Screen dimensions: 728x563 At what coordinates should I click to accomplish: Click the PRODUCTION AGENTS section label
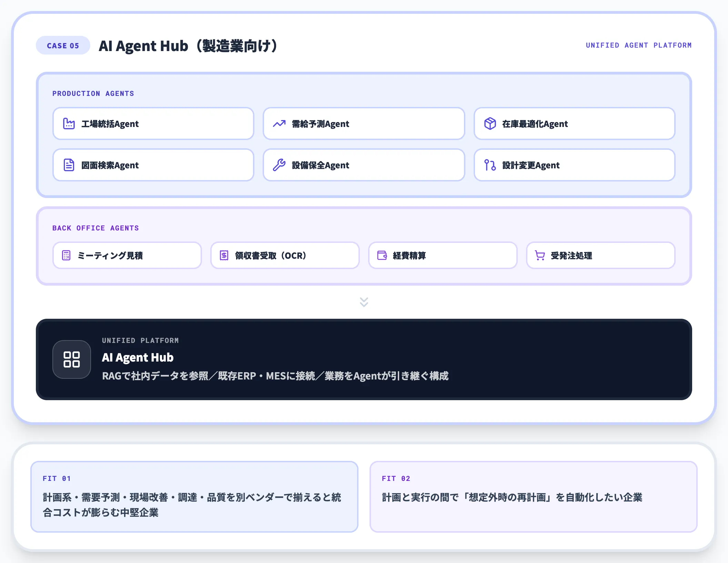[93, 93]
